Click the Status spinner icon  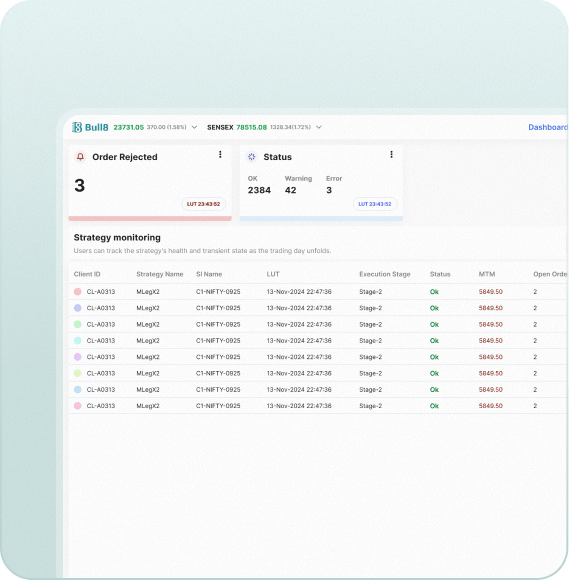252,157
